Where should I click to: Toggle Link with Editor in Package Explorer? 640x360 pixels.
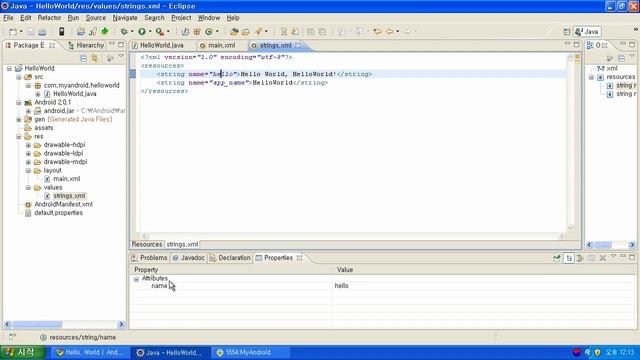pos(95,58)
